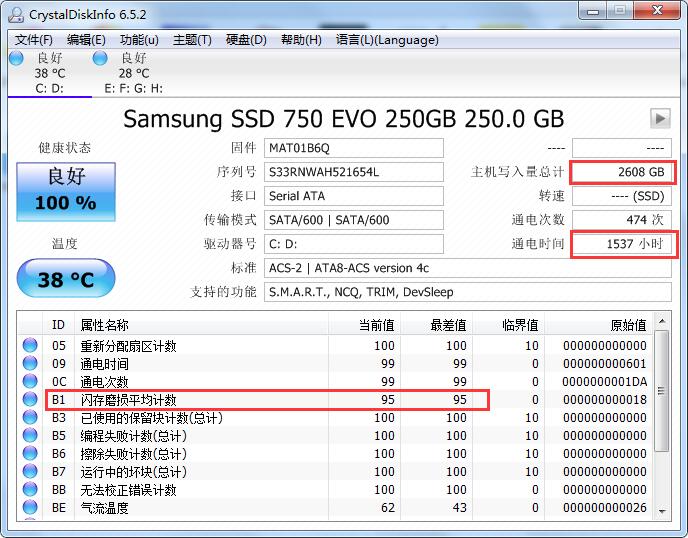Click the status circle for row BB
This screenshot has height=538, width=688.
point(30,489)
